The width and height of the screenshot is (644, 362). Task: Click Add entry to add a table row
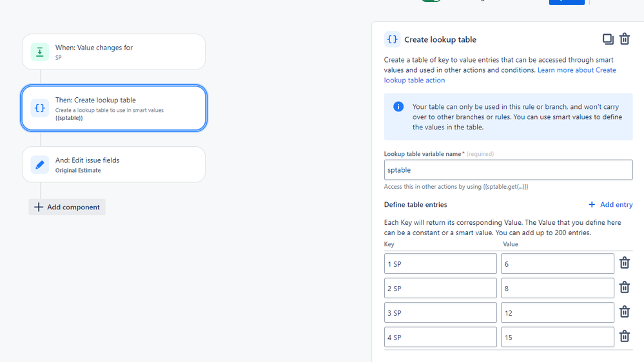tap(610, 205)
